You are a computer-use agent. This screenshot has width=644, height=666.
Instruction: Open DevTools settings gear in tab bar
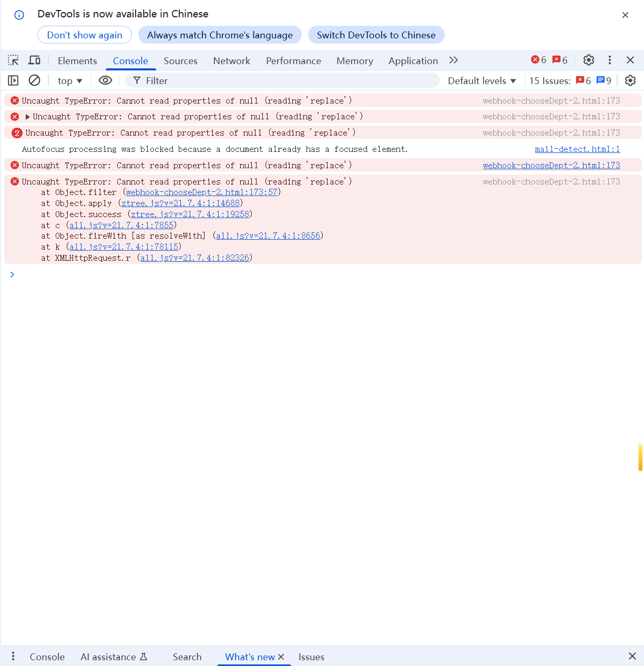589,60
